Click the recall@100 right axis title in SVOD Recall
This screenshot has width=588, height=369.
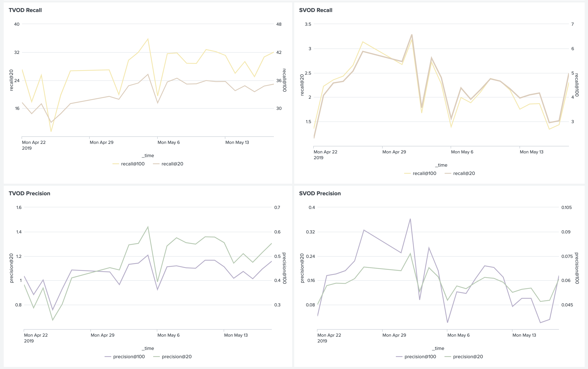[577, 85]
